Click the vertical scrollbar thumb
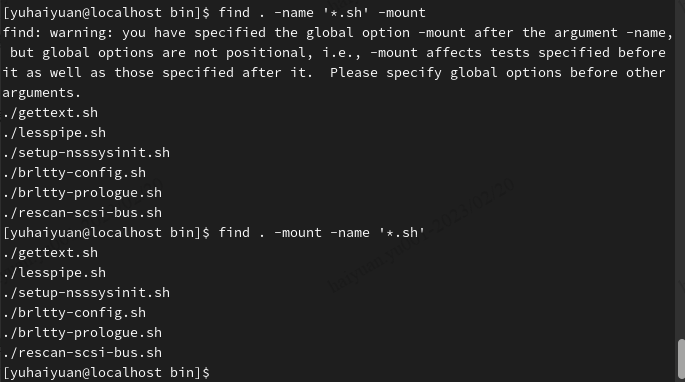The image size is (685, 382). pyautogui.click(x=681, y=358)
